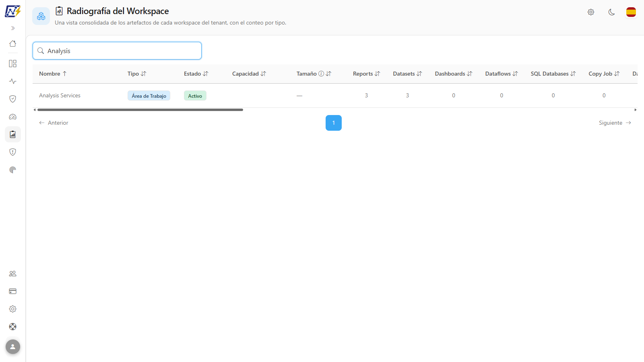Click the Activo status badge
The width and height of the screenshot is (644, 362).
195,96
